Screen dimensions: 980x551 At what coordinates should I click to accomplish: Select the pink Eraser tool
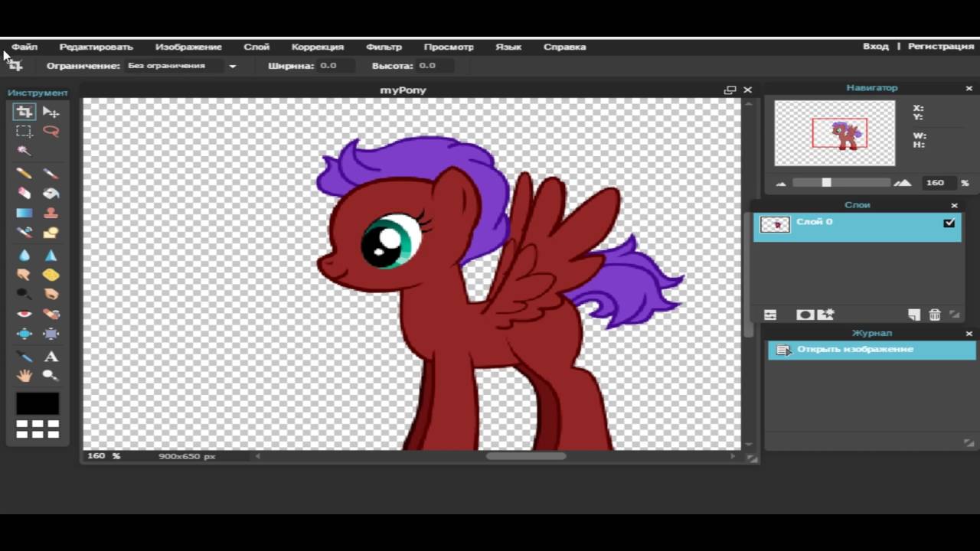(x=24, y=194)
